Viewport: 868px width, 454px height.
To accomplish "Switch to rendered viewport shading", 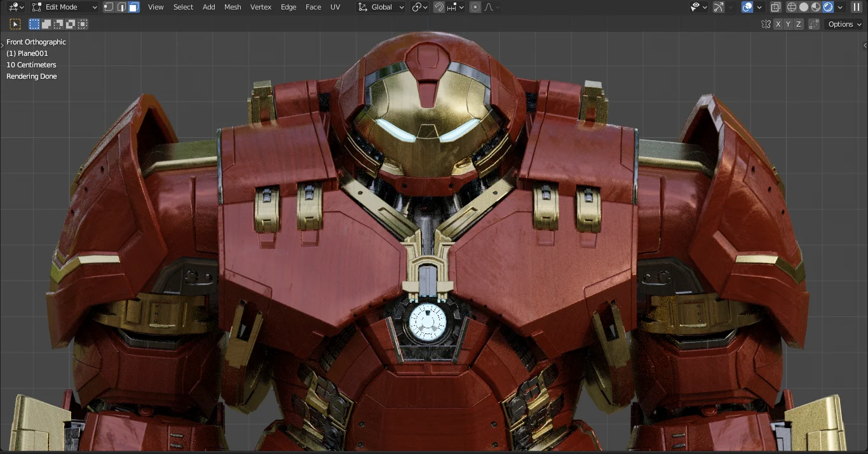I will pyautogui.click(x=828, y=7).
